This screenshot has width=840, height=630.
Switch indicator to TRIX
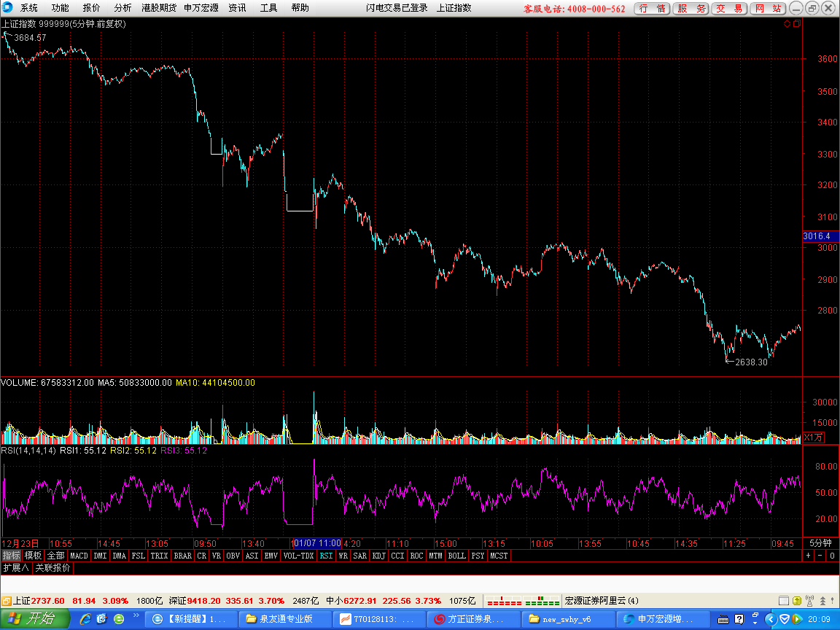pyautogui.click(x=159, y=556)
